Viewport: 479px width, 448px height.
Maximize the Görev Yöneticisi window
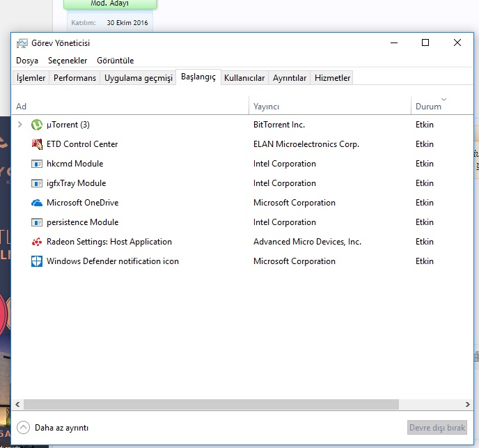click(425, 43)
